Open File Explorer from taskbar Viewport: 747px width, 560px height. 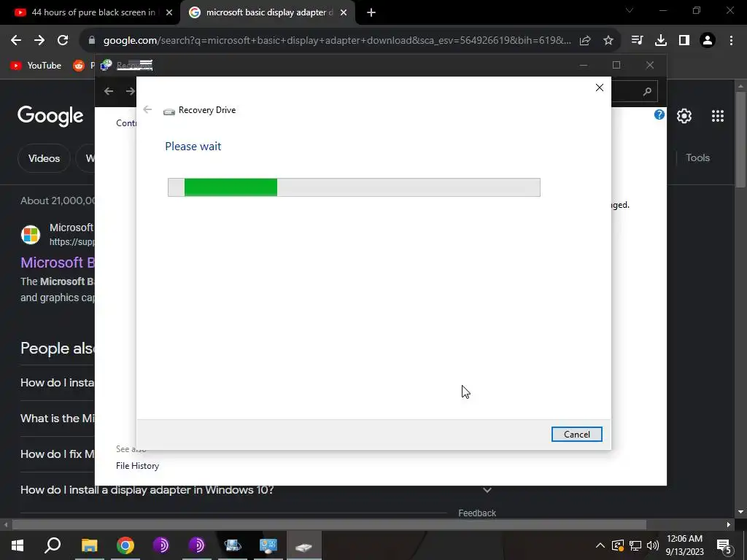click(x=89, y=545)
